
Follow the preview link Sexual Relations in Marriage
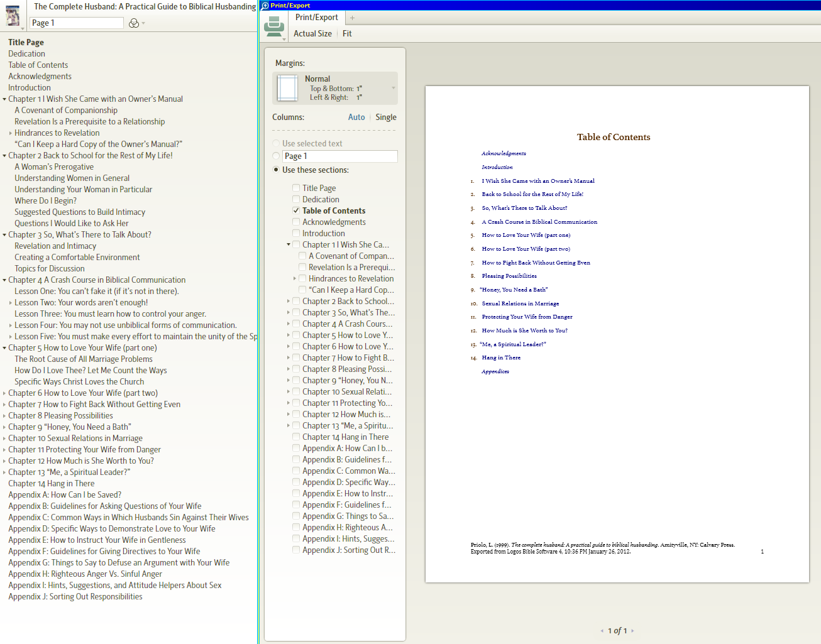(x=521, y=303)
